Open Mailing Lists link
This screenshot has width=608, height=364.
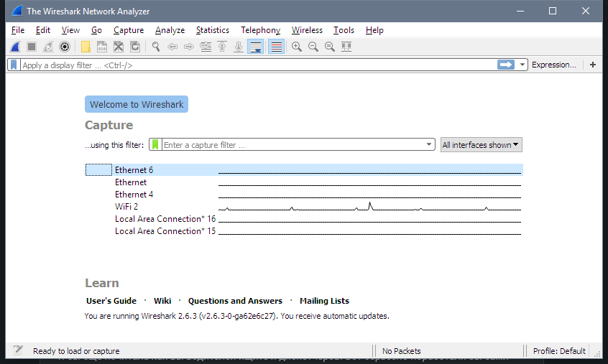point(324,301)
